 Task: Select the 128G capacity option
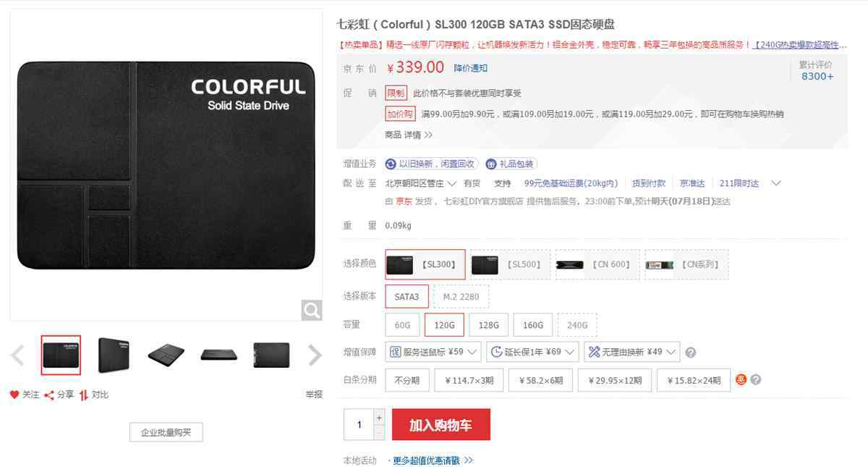489,325
